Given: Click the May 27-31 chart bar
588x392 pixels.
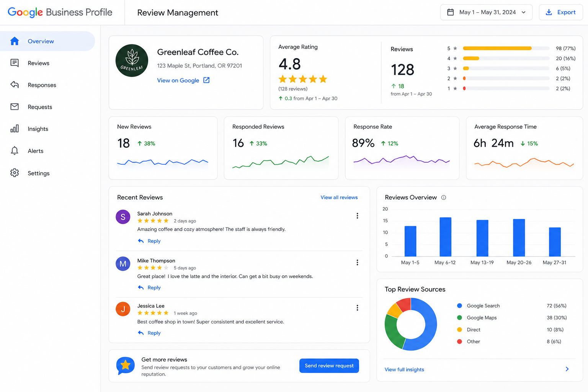Looking at the screenshot, I should click(x=555, y=242).
